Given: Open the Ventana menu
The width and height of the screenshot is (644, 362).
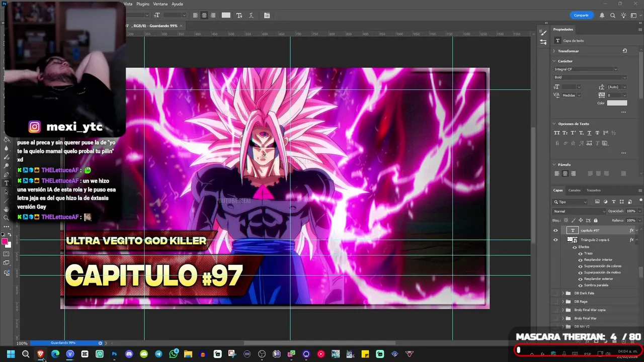Looking at the screenshot, I should click(160, 4).
